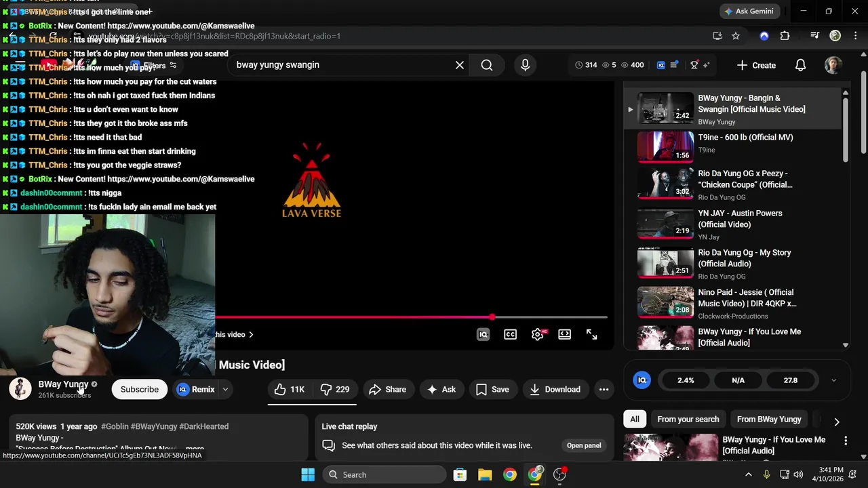This screenshot has height=488, width=868.
Task: Toggle closed captions on the player
Action: pos(510,334)
